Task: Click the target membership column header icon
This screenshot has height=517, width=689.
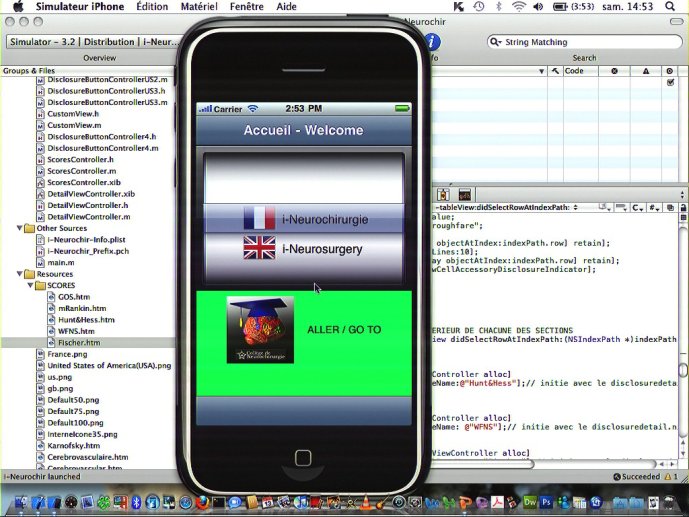Action: pyautogui.click(x=669, y=71)
